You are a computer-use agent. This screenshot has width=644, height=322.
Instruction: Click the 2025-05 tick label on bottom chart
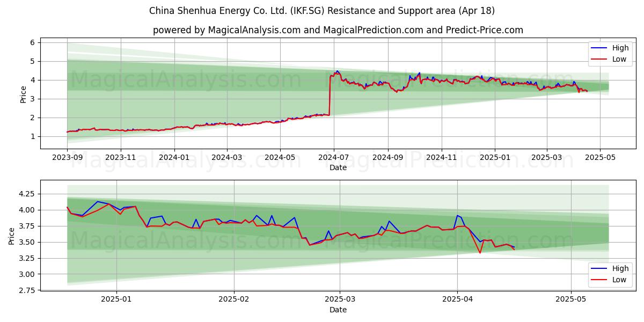(571, 301)
